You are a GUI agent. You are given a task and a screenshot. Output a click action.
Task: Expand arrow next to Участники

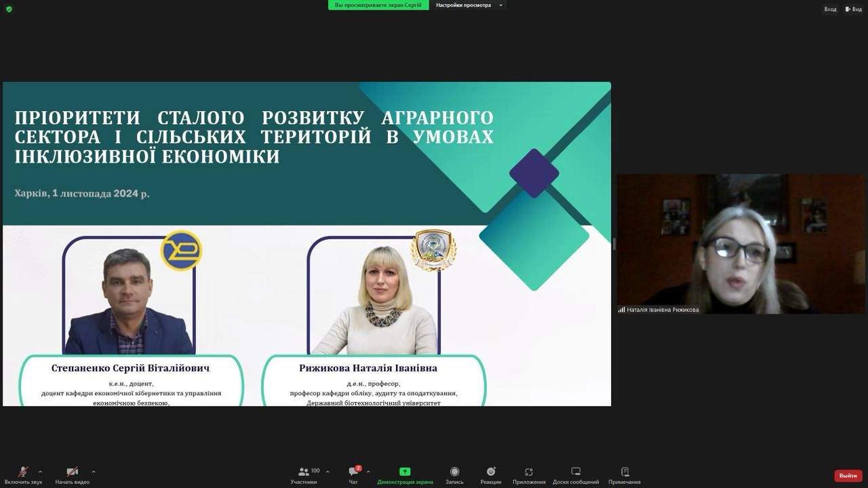[x=328, y=472]
